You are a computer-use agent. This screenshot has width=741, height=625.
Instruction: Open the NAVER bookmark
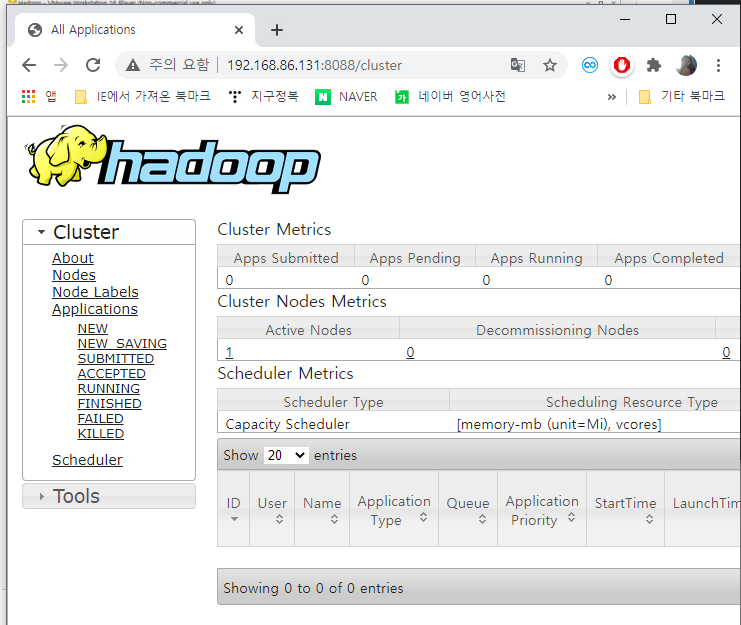(x=346, y=97)
